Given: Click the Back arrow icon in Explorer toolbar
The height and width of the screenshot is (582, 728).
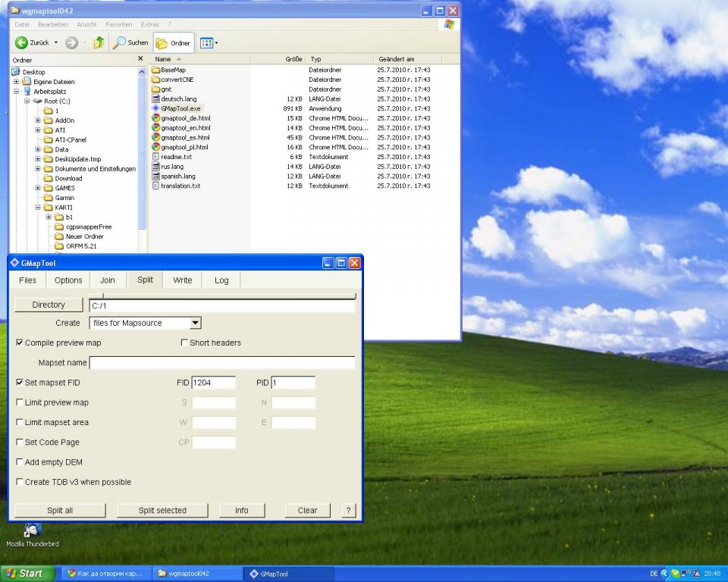Looking at the screenshot, I should point(21,42).
